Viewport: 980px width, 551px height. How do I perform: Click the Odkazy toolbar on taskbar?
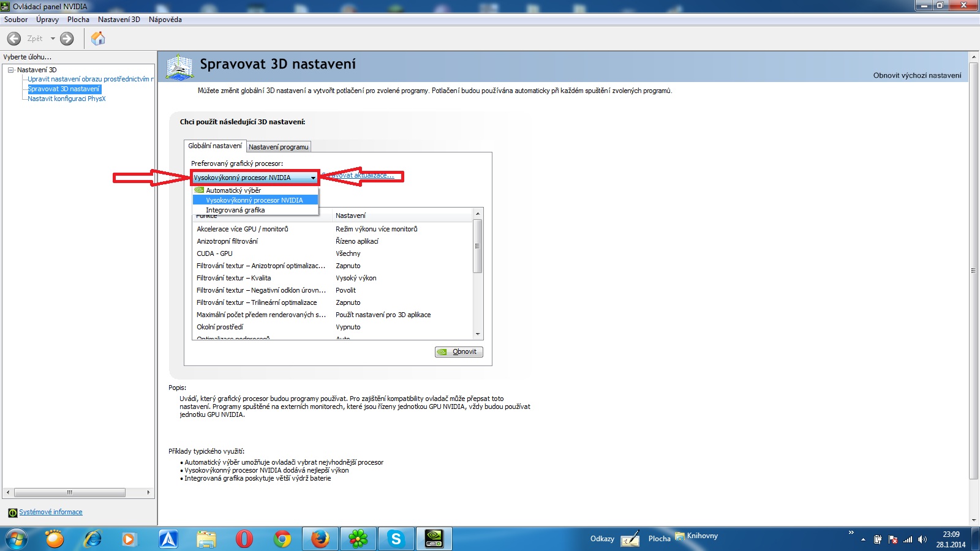tap(602, 539)
